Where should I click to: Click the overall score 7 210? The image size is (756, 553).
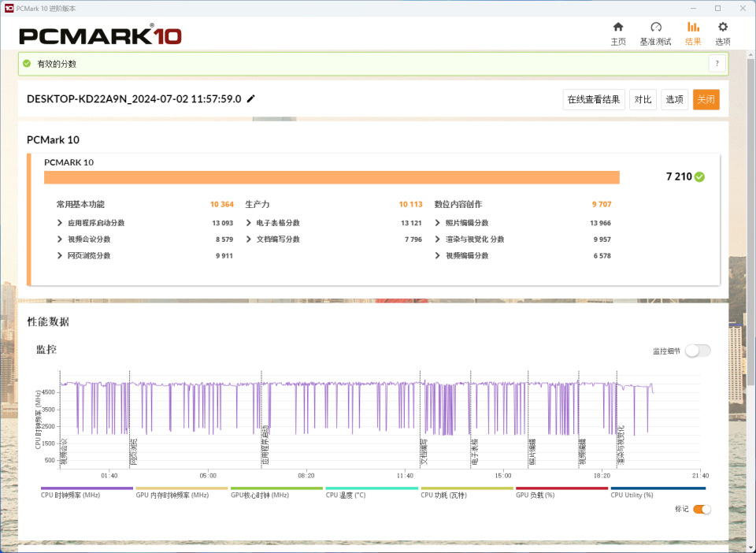click(x=679, y=177)
